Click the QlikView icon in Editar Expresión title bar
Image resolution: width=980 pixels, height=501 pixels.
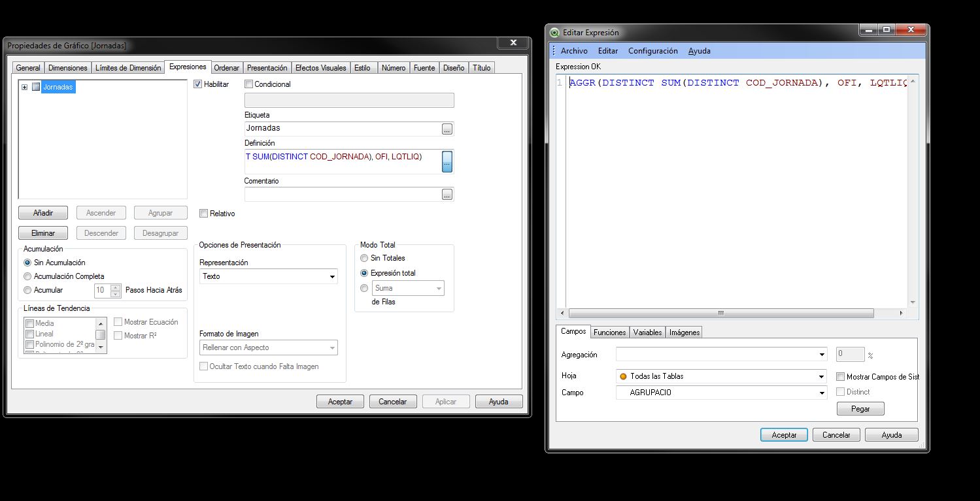(555, 33)
